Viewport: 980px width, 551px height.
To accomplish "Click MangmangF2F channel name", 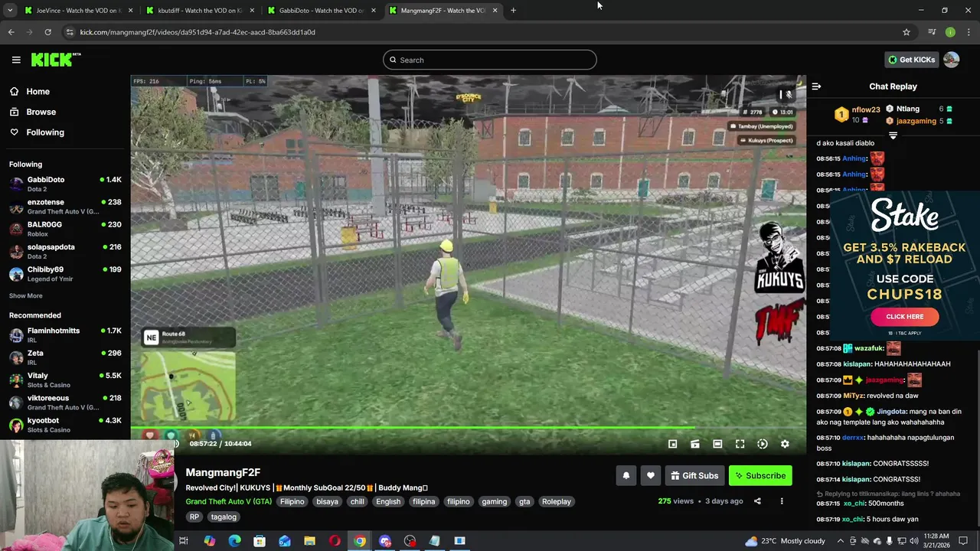I will point(223,473).
